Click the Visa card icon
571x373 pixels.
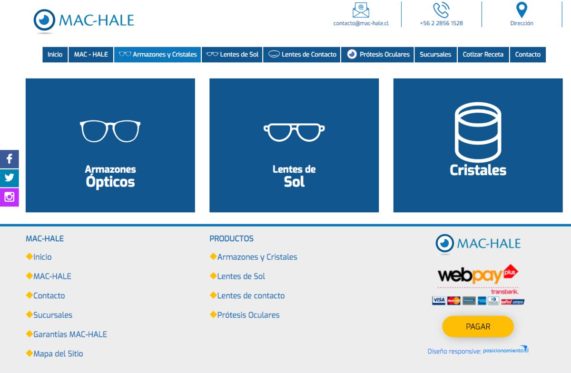coord(438,301)
